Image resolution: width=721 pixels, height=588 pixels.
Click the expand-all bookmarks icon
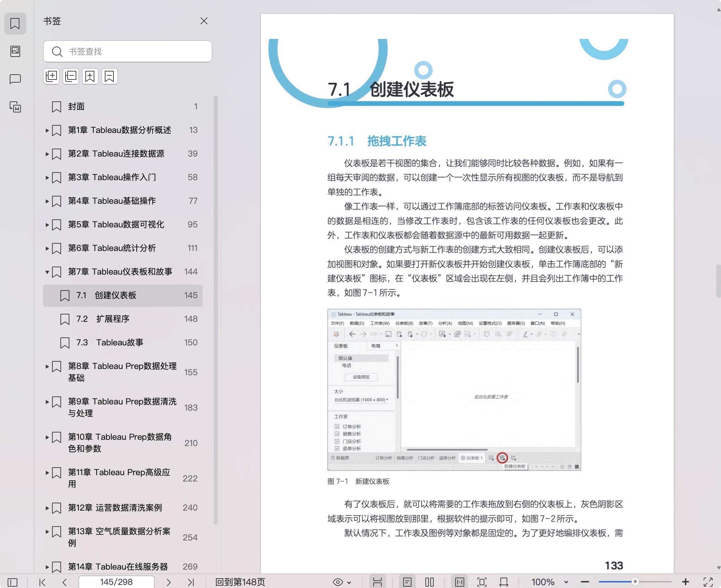51,76
